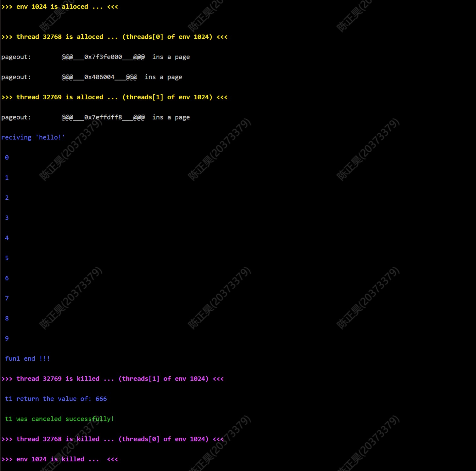Click the blue number 3 output
The width and height of the screenshot is (476, 471).
[x=7, y=218]
